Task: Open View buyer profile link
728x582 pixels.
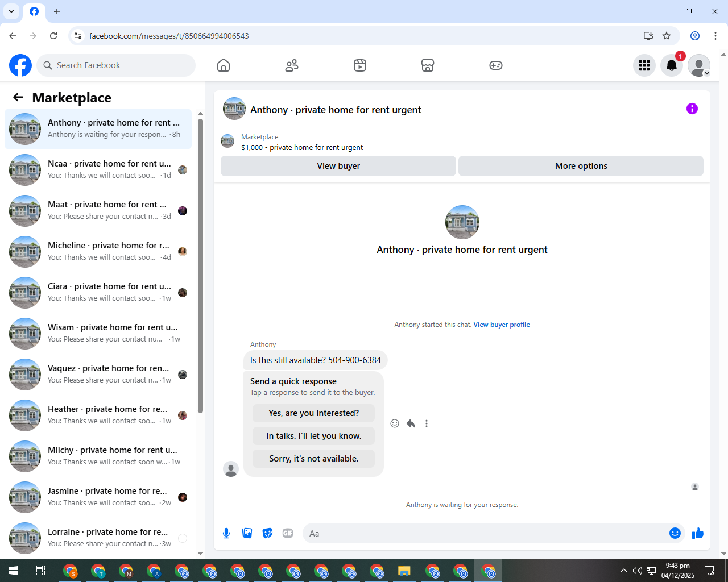Action: point(502,325)
